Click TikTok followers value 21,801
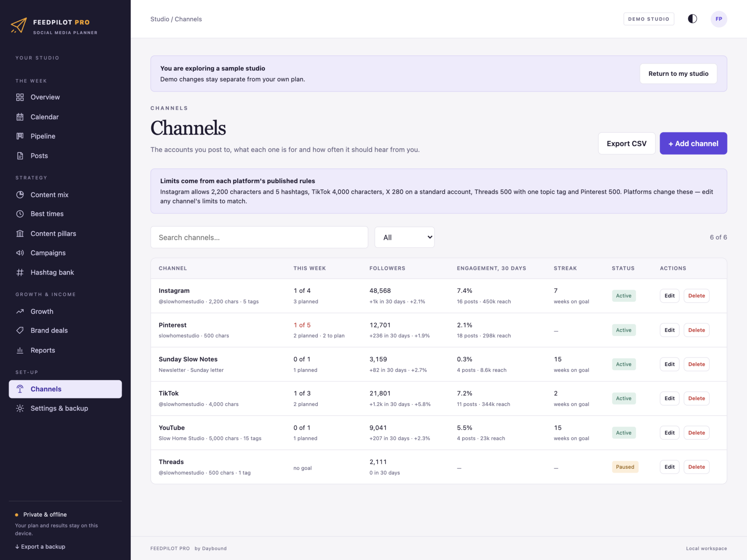 click(380, 393)
